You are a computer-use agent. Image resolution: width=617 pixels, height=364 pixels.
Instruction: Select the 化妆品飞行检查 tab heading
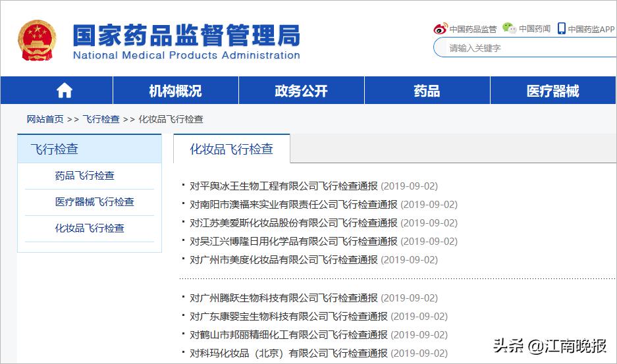coord(231,149)
